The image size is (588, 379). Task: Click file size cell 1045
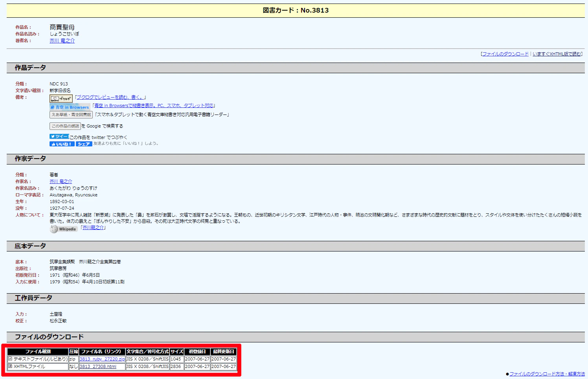176,359
